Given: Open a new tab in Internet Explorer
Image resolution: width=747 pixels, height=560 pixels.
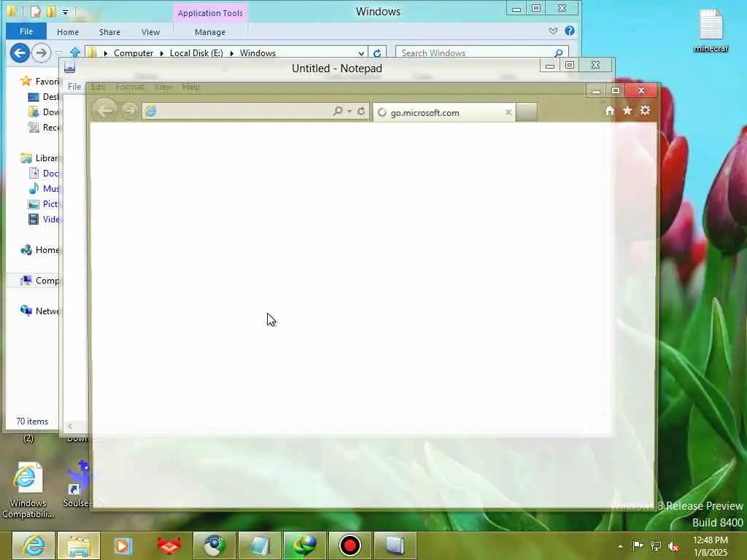Looking at the screenshot, I should 527,112.
